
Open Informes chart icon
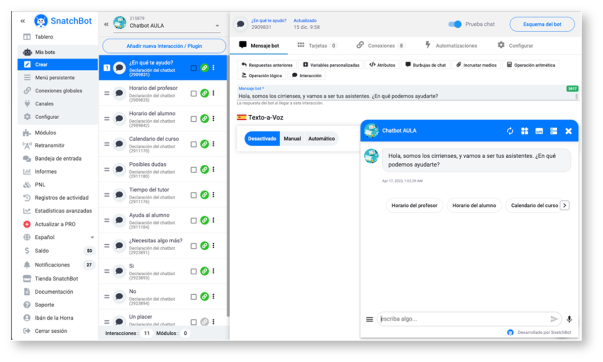[x=27, y=172]
